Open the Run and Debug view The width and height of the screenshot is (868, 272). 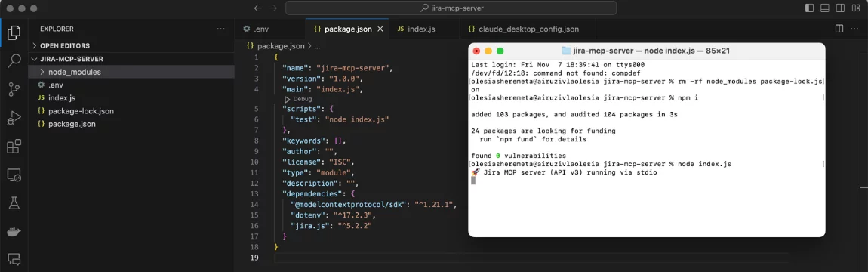14,118
